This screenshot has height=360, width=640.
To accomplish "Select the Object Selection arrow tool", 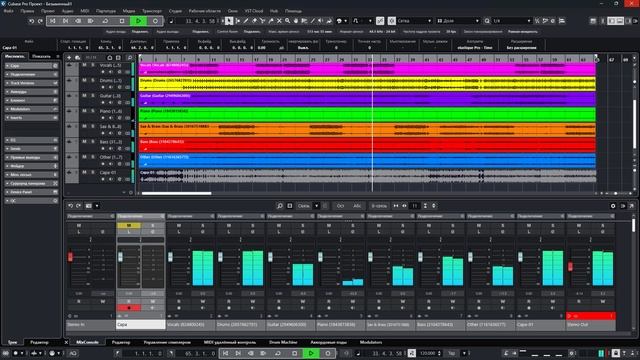I will coord(229,21).
